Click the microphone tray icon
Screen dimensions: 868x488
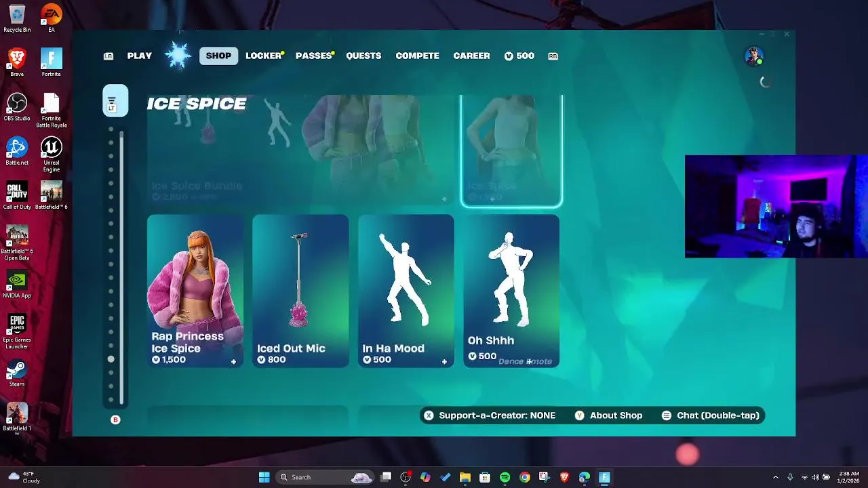(x=790, y=477)
